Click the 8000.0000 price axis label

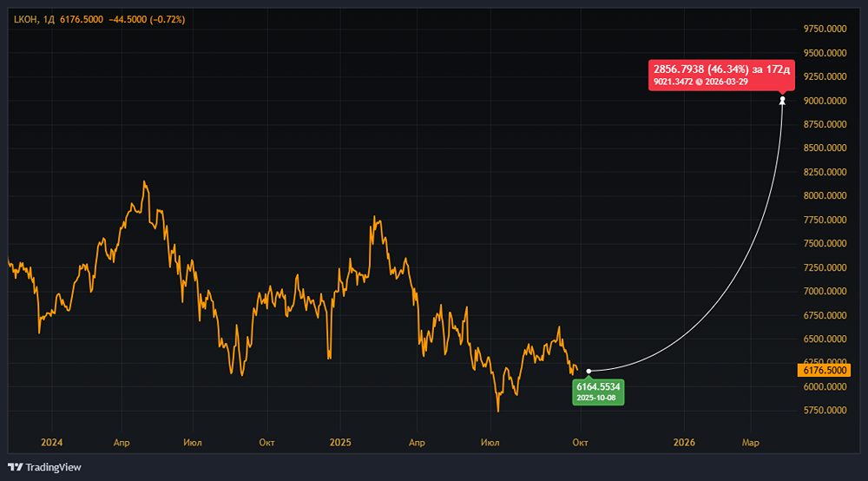click(x=825, y=195)
